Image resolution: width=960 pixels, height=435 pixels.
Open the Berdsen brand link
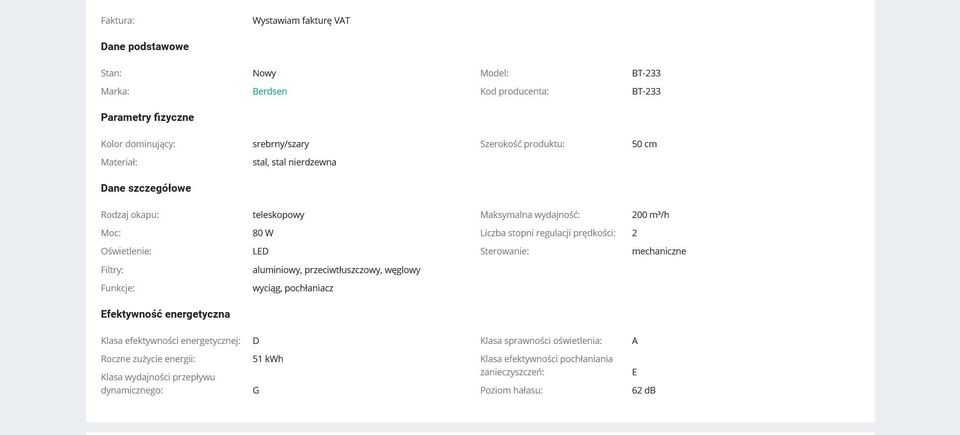pyautogui.click(x=270, y=91)
